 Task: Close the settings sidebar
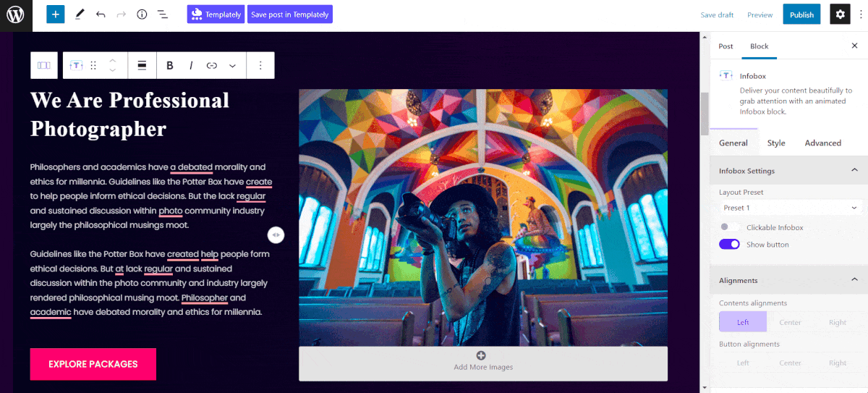point(854,46)
